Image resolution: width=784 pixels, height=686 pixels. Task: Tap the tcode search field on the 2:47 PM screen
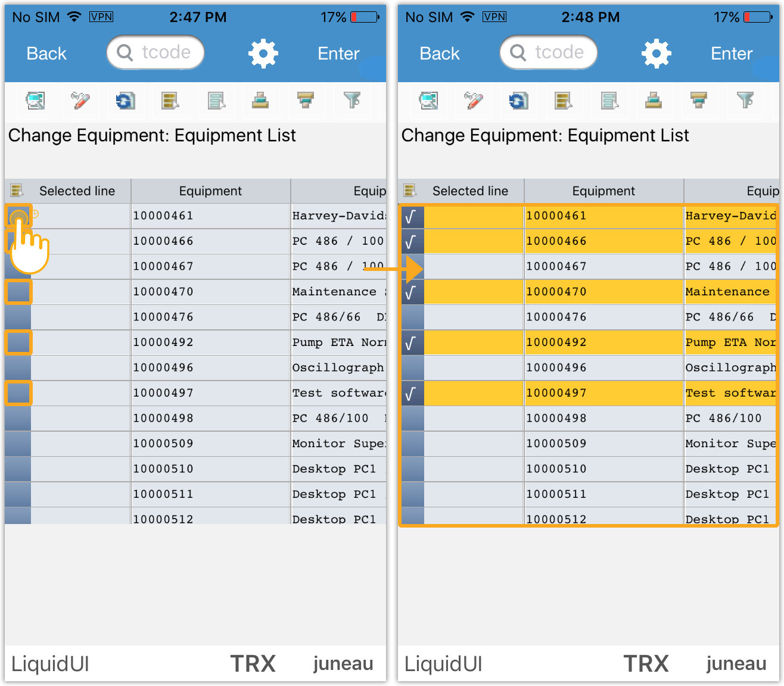point(155,52)
